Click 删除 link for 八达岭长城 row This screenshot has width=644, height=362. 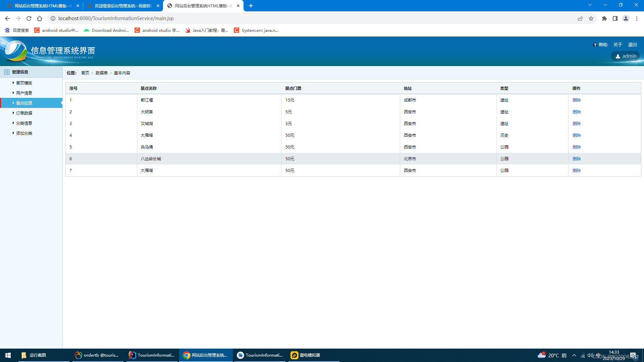pyautogui.click(x=576, y=159)
